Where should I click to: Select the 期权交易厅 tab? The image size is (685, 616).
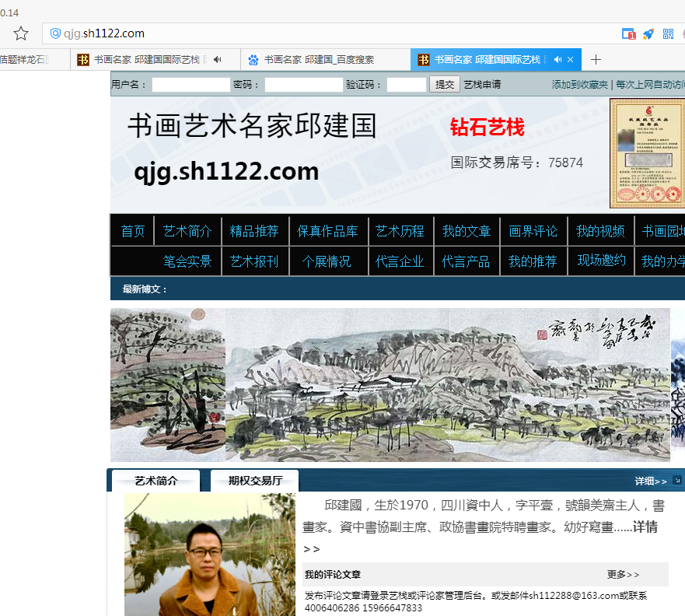255,481
